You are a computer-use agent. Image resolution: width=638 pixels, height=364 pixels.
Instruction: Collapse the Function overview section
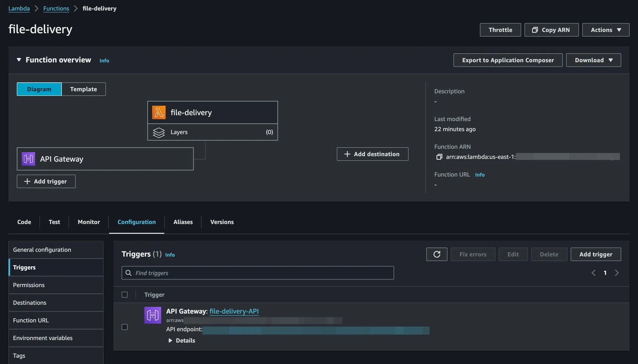pyautogui.click(x=19, y=60)
